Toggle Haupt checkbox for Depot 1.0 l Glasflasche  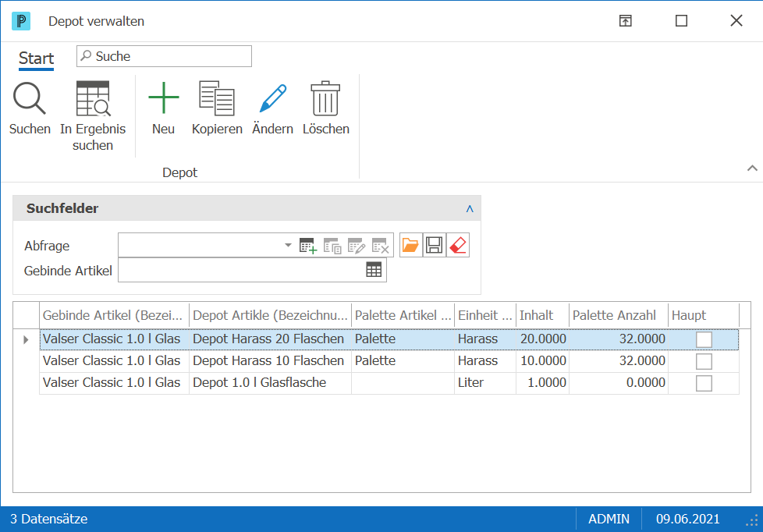pyautogui.click(x=704, y=383)
